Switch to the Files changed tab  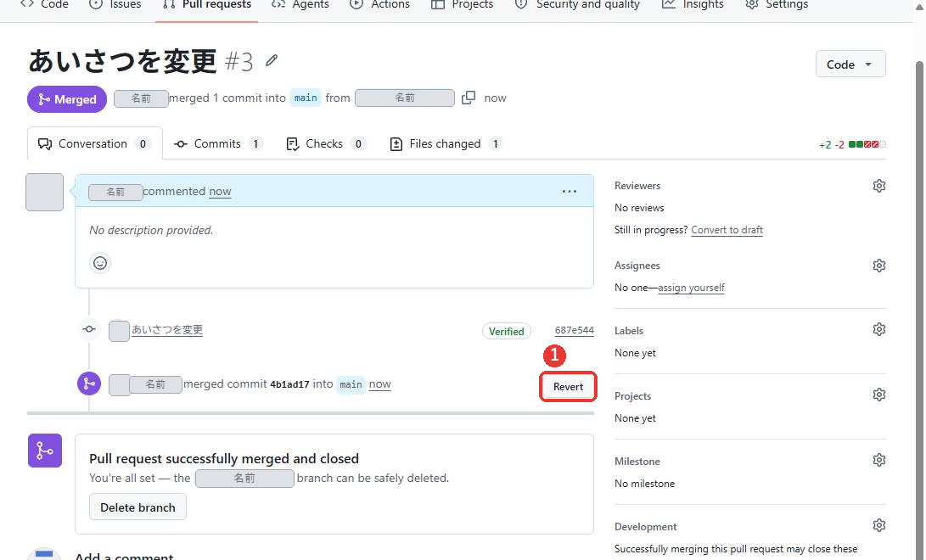446,143
